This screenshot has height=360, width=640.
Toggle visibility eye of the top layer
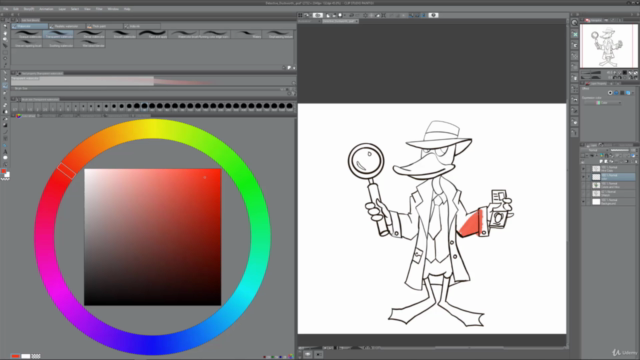583,169
